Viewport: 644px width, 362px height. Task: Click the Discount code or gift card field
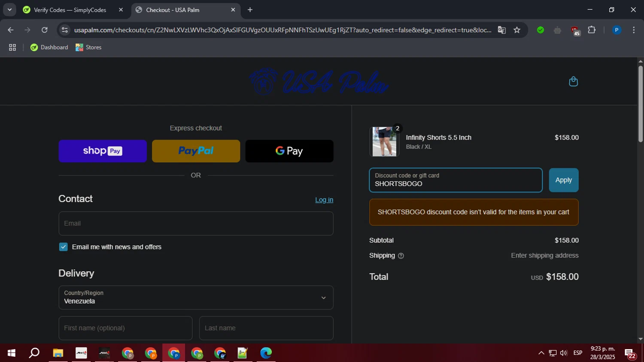456,180
